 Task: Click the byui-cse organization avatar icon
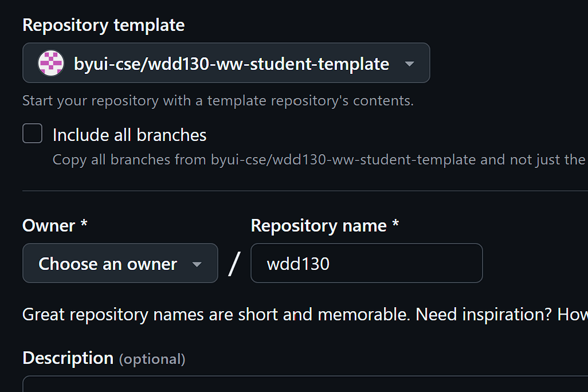coord(50,62)
